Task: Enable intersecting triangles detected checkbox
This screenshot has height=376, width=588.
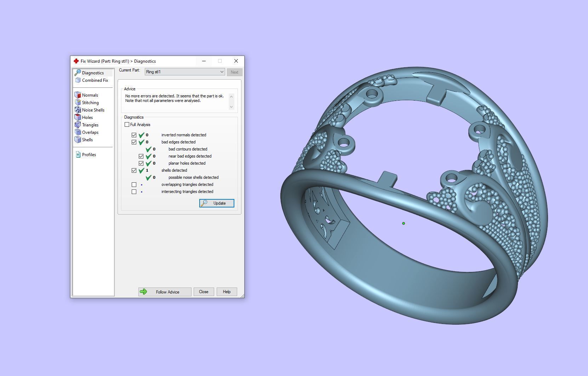Action: coord(134,192)
